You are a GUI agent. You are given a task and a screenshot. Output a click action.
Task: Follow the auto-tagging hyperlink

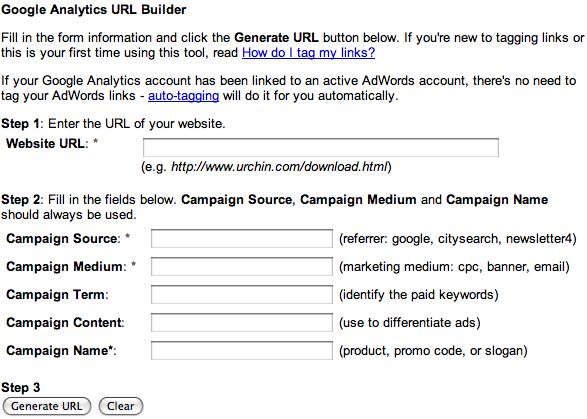point(183,96)
